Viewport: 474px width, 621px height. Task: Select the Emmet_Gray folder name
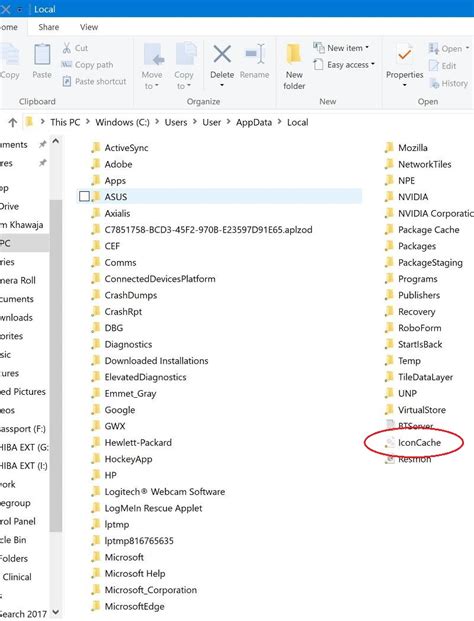click(x=130, y=394)
